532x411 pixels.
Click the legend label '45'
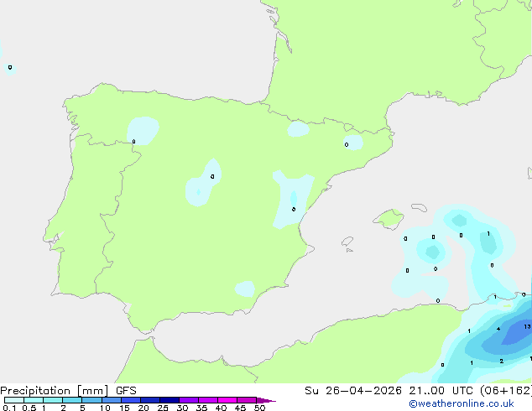click(x=240, y=408)
